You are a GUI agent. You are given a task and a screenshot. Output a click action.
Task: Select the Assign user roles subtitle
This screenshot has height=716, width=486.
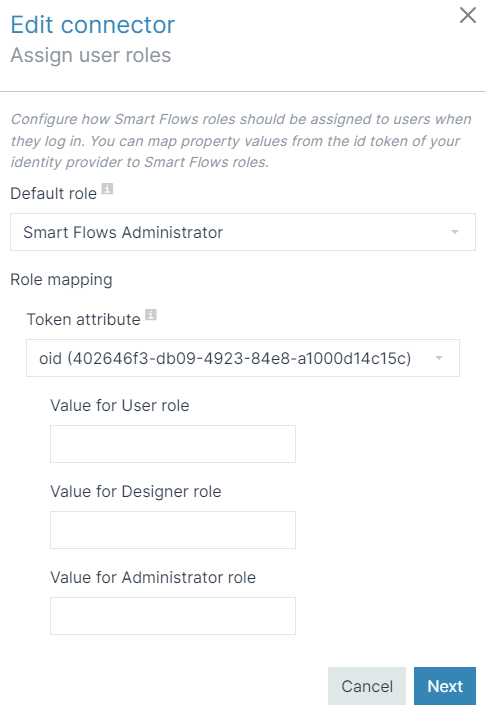point(91,55)
